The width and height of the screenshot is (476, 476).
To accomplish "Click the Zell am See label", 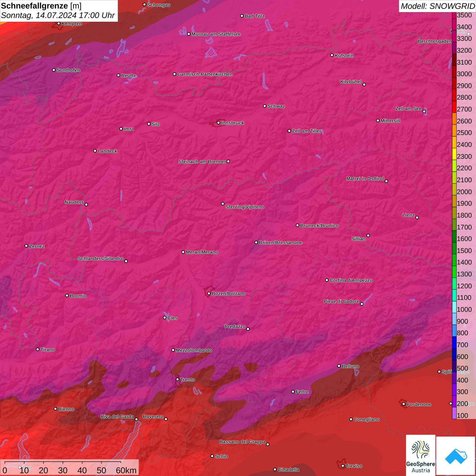I will [408, 108].
